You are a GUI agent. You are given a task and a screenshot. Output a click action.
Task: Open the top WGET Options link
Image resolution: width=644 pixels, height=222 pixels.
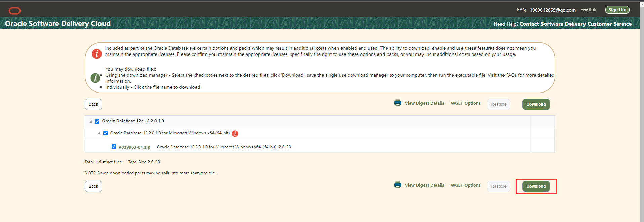(x=466, y=103)
